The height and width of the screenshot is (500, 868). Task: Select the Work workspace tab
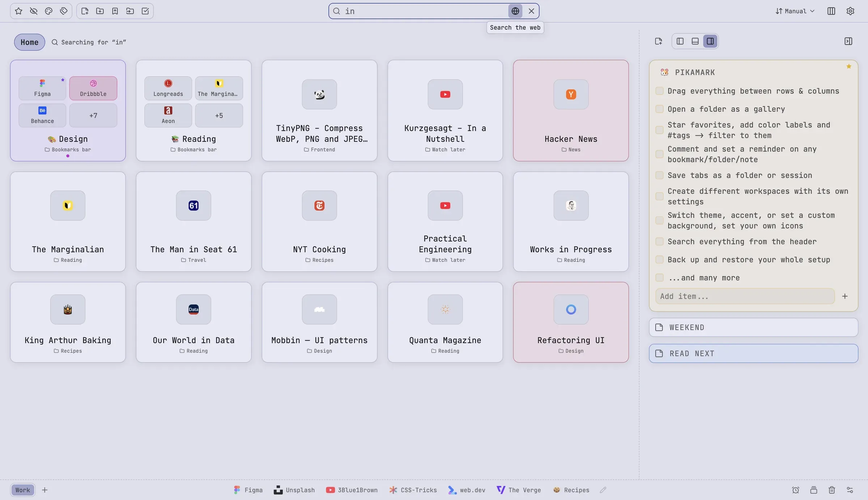pyautogui.click(x=22, y=490)
